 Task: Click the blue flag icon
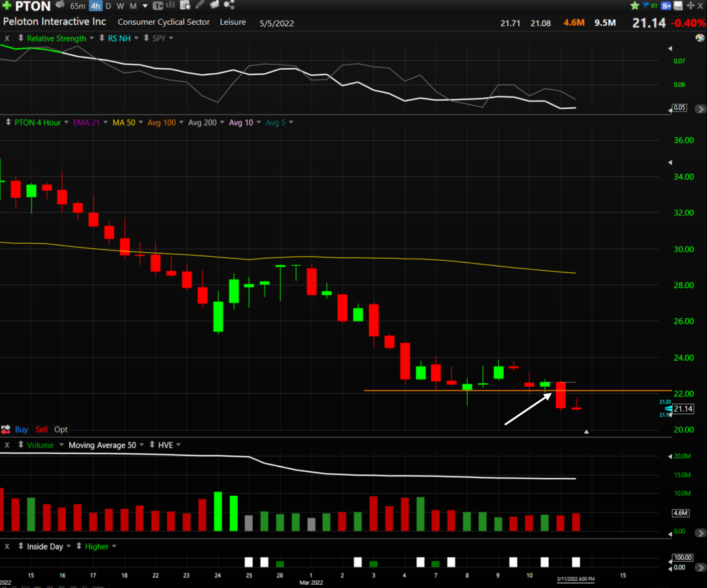pyautogui.click(x=646, y=5)
